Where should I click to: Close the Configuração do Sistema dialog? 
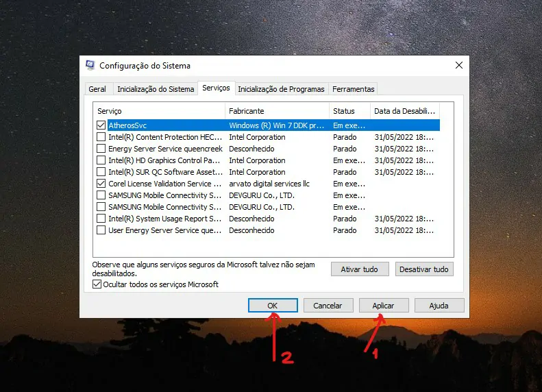coord(458,65)
